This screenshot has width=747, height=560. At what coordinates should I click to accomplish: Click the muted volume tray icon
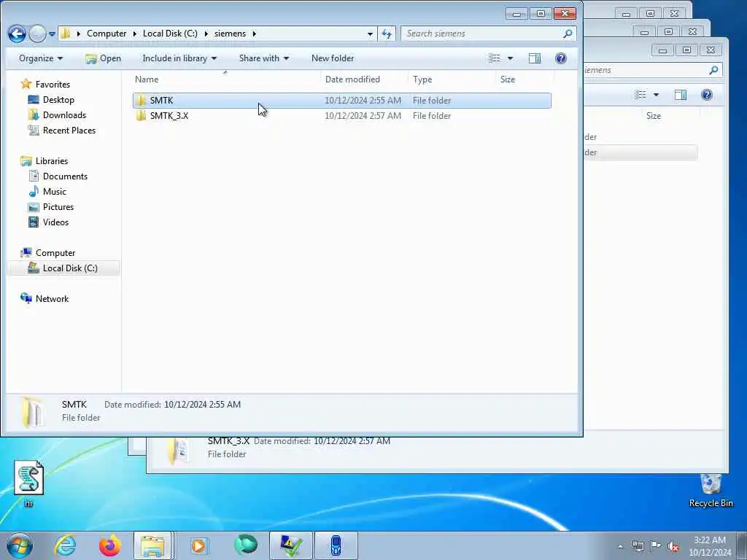pos(673,547)
